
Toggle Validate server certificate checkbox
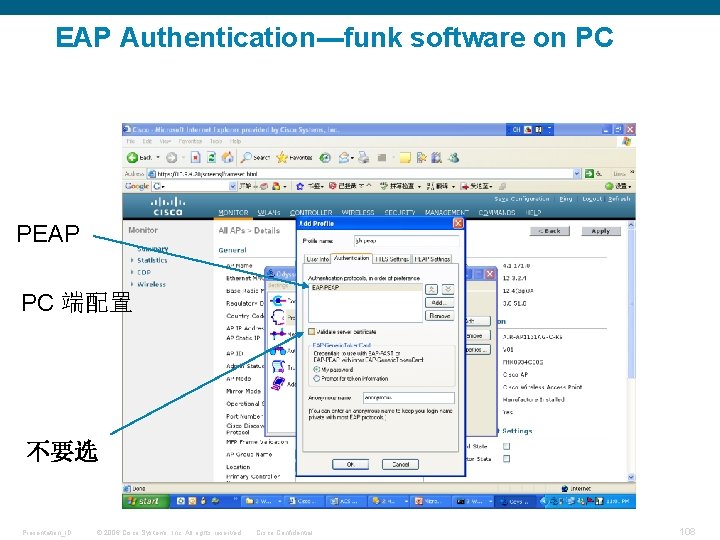[x=312, y=332]
